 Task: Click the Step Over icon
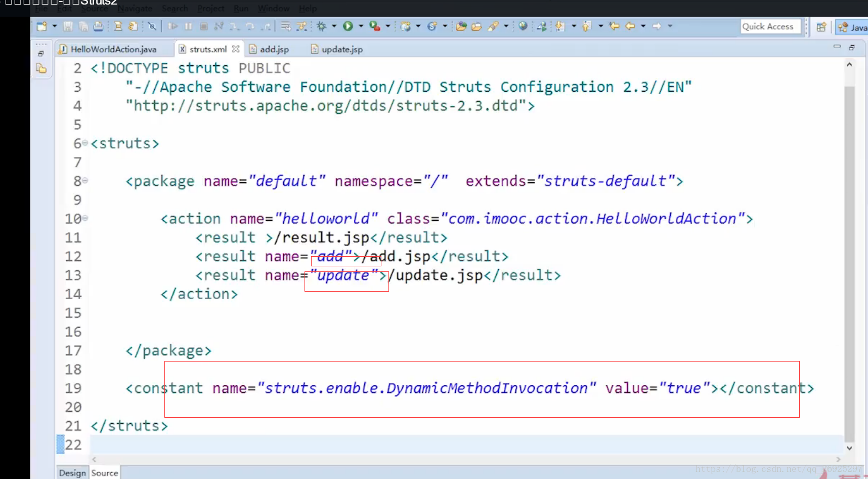250,26
